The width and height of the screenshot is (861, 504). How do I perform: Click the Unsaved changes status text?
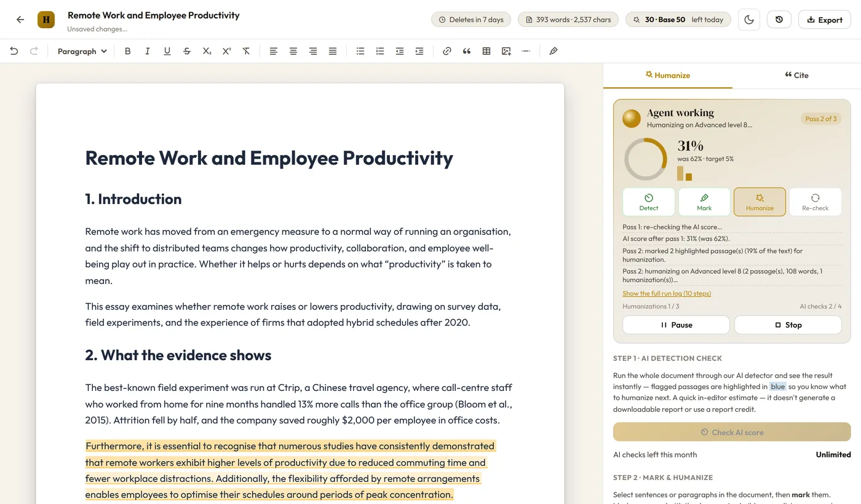(97, 29)
